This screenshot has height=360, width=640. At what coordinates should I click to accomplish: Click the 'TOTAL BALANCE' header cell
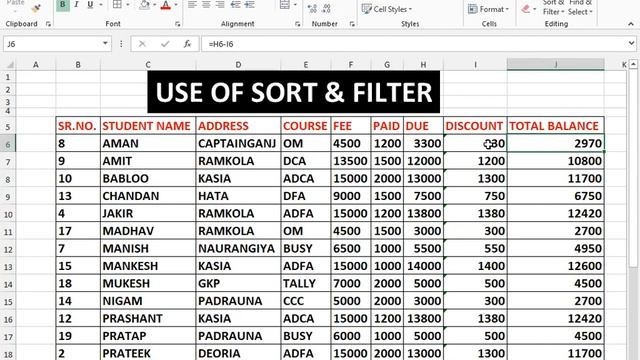556,126
